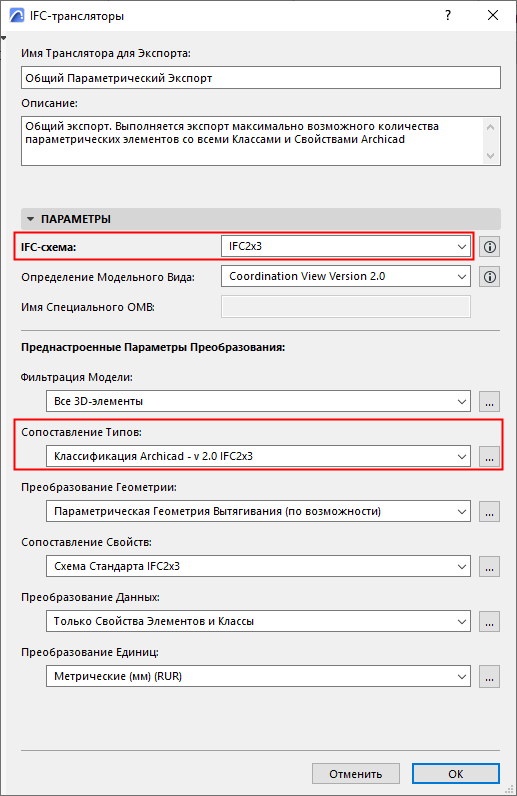Open Только Свойства Элементов и Классы dropdown
This screenshot has width=517, height=796.
258,621
